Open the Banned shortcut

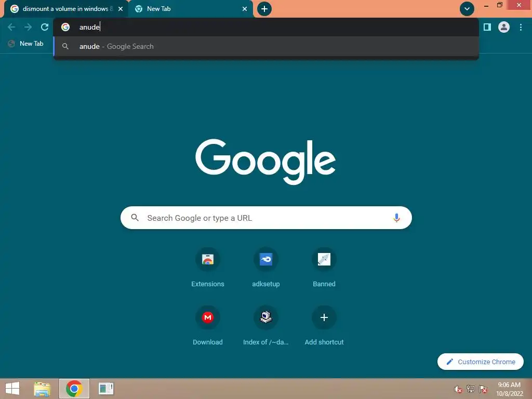click(324, 268)
